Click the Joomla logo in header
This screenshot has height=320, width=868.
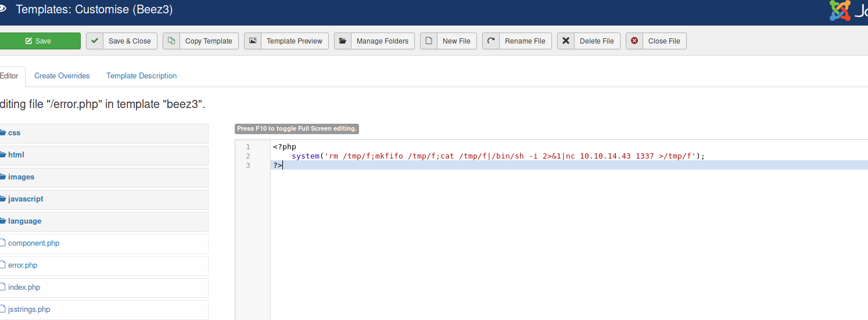(848, 10)
